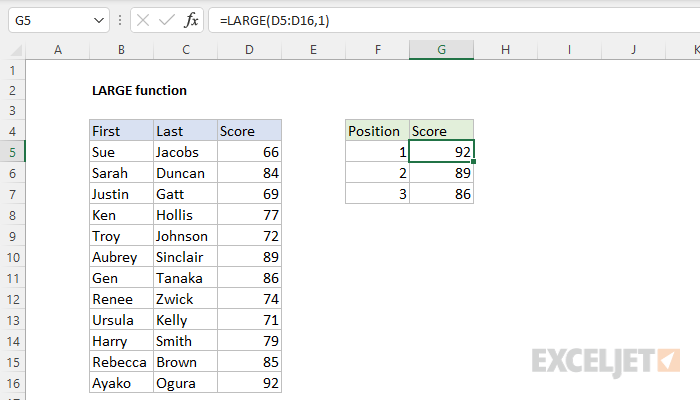Select the cell containing 'Gen'
700x400 pixels.
click(121, 278)
